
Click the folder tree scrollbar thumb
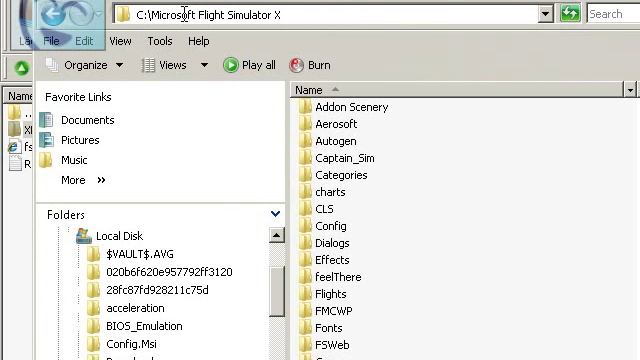(277, 291)
